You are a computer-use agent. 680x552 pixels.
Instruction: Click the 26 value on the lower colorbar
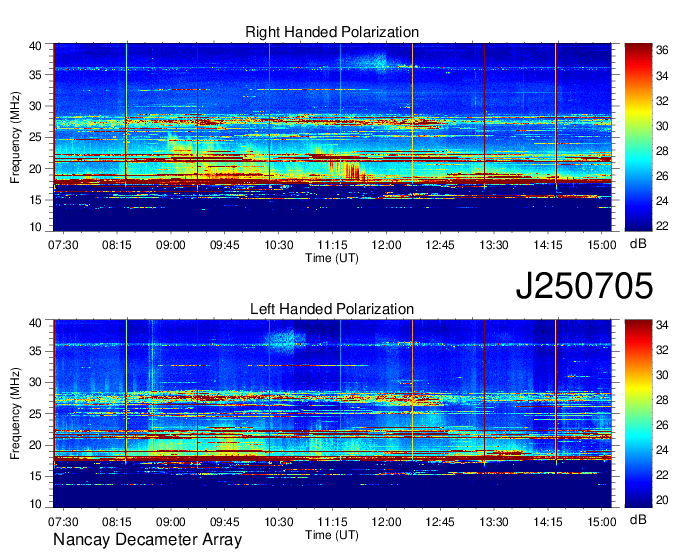pyautogui.click(x=662, y=425)
